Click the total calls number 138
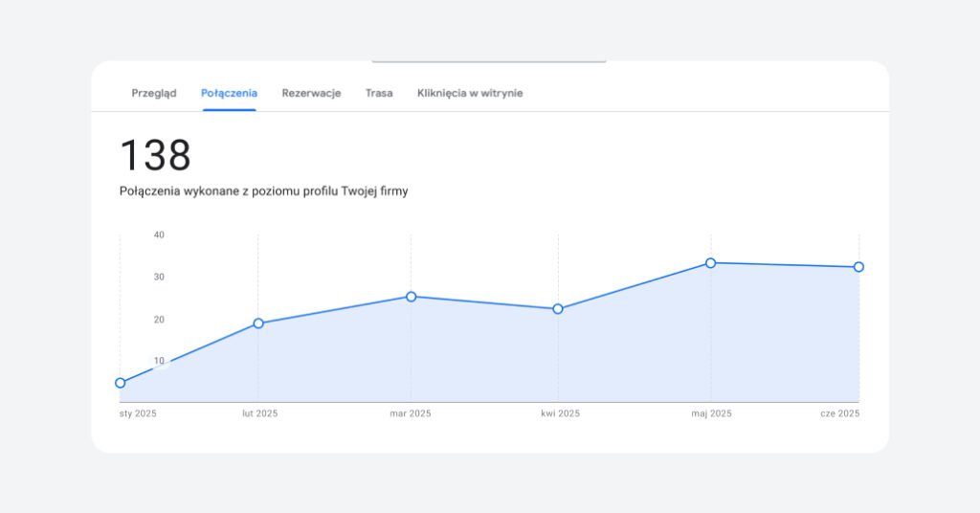Screen dimensions: 980x513 click(155, 156)
